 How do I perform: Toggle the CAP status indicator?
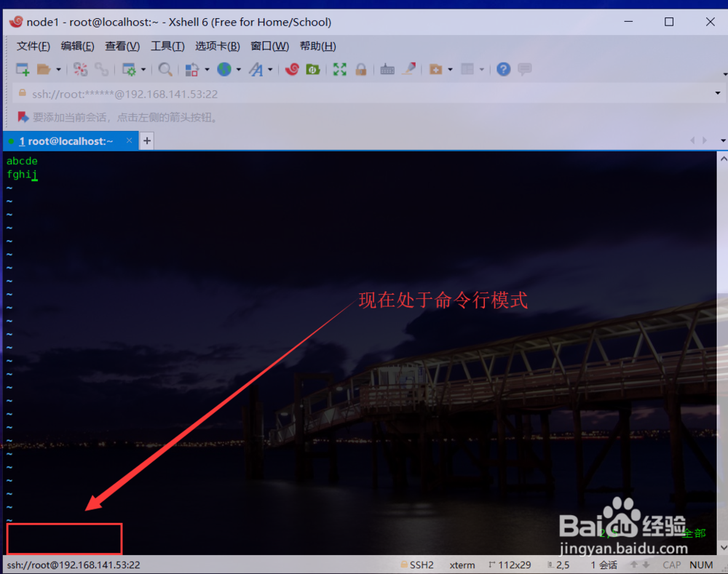click(670, 565)
